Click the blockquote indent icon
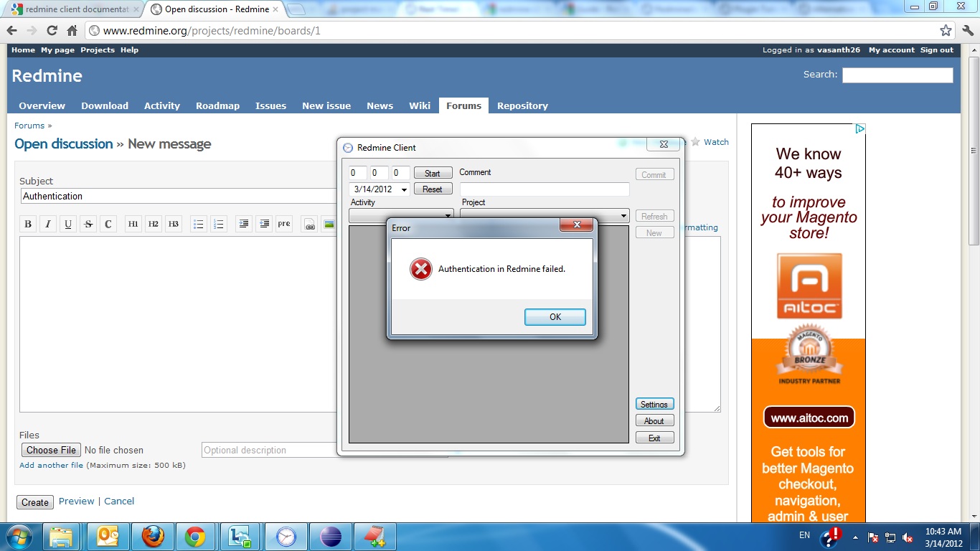This screenshot has width=980, height=551. [244, 224]
